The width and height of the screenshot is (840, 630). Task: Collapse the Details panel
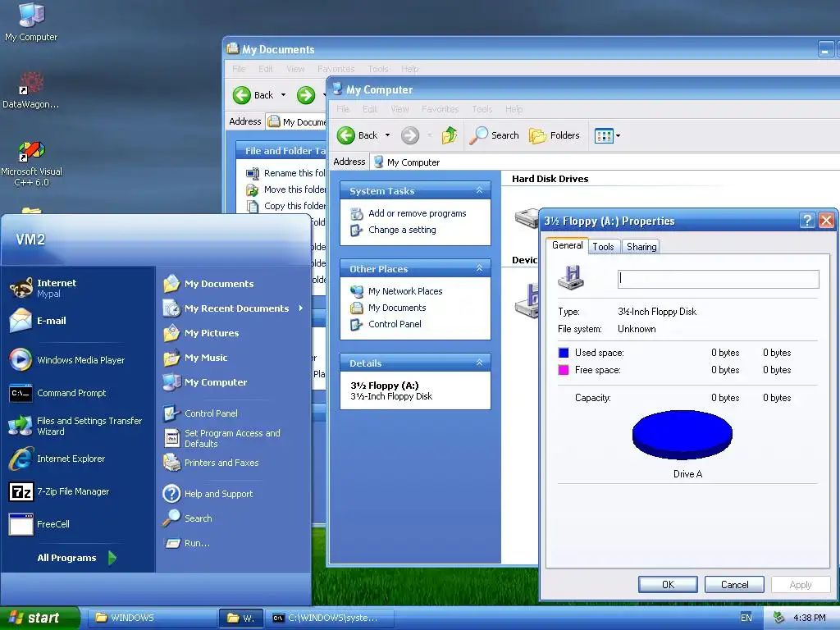pyautogui.click(x=479, y=363)
